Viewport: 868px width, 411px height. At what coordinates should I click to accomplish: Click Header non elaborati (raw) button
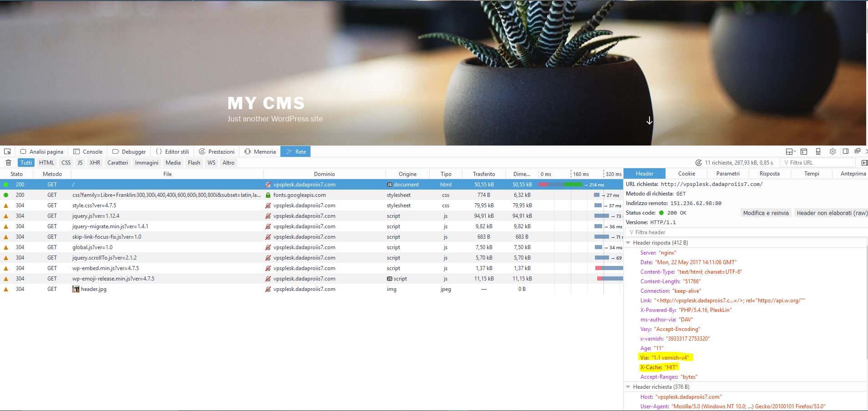(831, 213)
